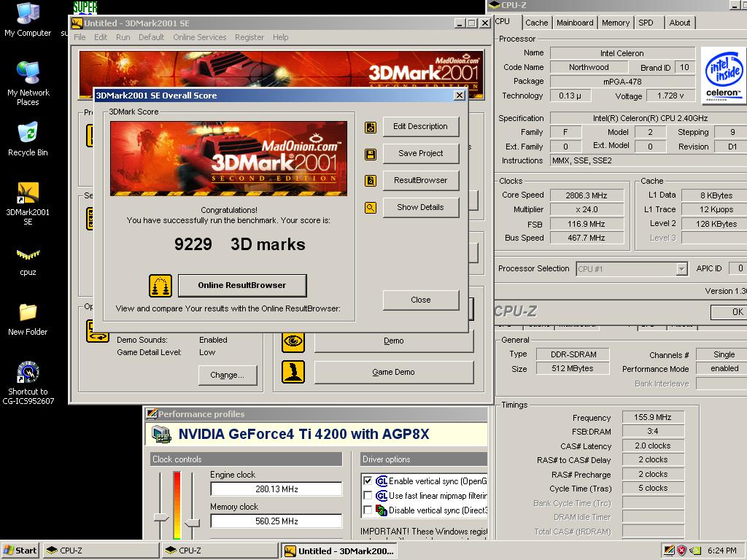Click the Memory clock 560.25 MHz field

pos(276,521)
